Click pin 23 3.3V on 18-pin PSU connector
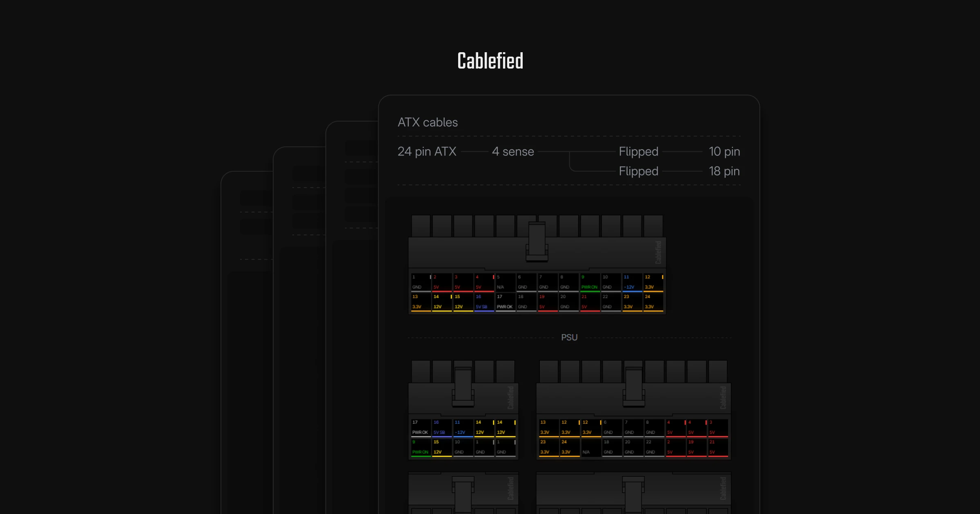Viewport: 980px width, 514px height. point(549,448)
